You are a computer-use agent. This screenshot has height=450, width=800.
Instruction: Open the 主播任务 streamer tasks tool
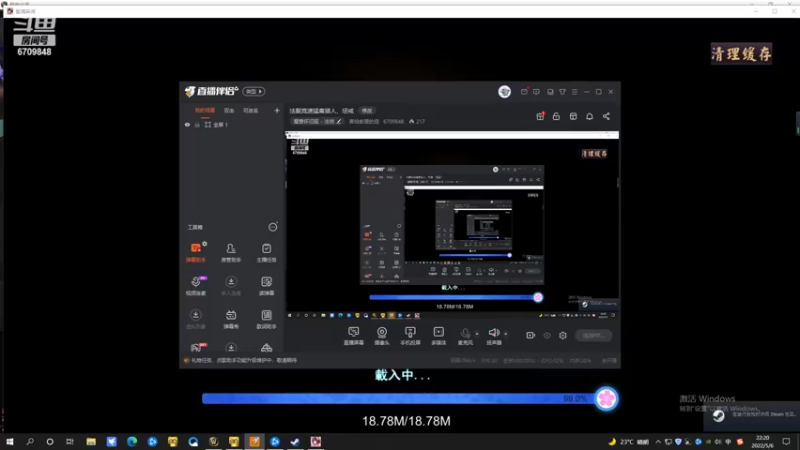(x=266, y=252)
